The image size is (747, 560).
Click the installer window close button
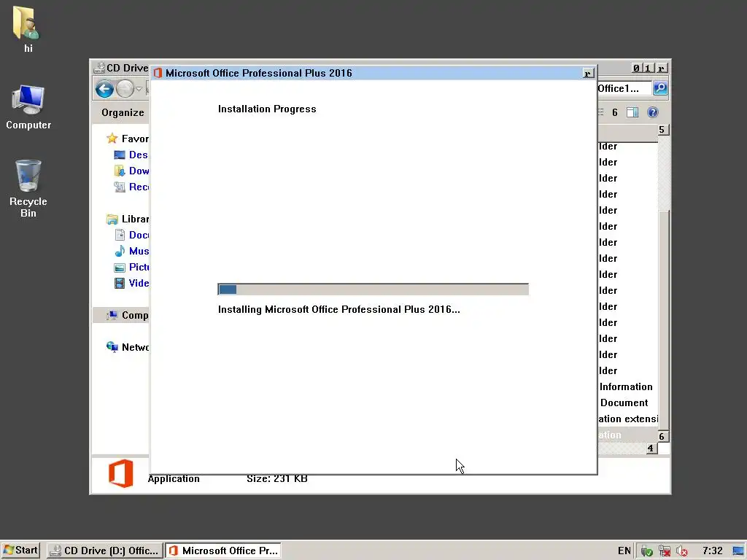(589, 74)
